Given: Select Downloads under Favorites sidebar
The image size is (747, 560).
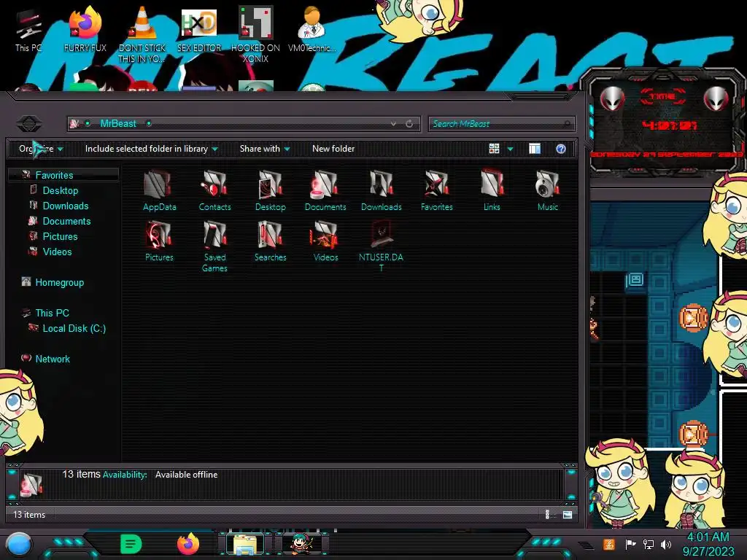Looking at the screenshot, I should (x=65, y=206).
